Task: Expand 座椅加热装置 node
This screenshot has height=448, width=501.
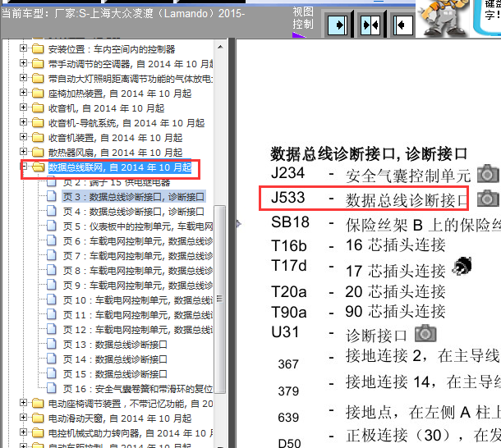Action: [x=23, y=93]
